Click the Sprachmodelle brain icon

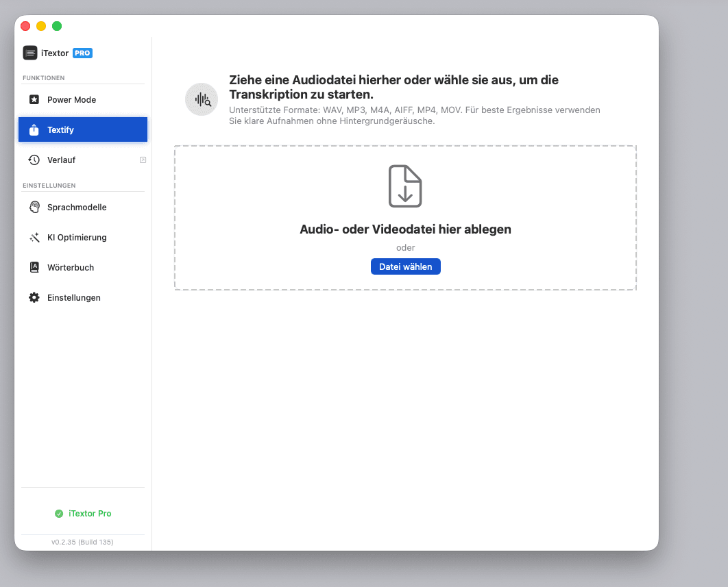tap(34, 207)
